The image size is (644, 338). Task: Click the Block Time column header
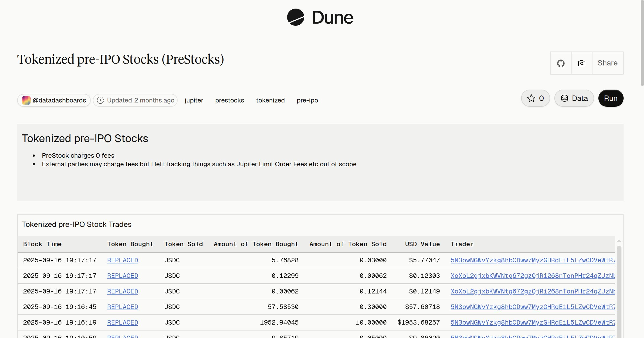[x=42, y=244]
